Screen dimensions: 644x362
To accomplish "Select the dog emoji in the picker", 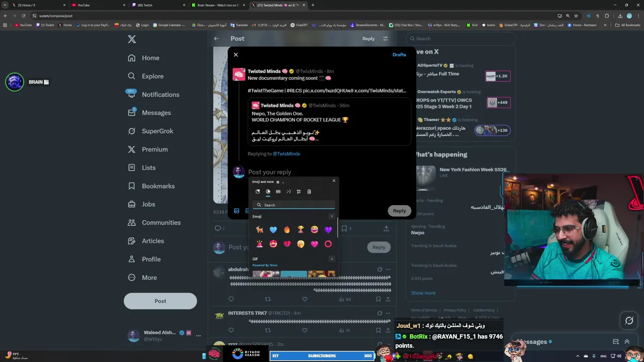I will pyautogui.click(x=259, y=230).
